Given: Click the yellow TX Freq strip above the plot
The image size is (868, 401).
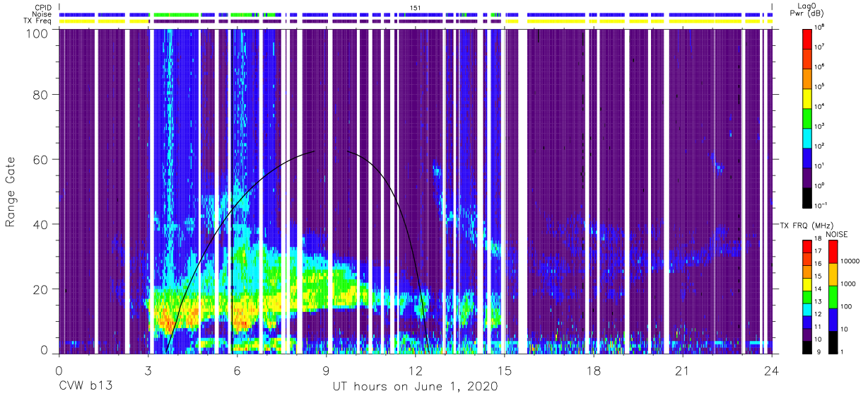Looking at the screenshot, I should (415, 21).
